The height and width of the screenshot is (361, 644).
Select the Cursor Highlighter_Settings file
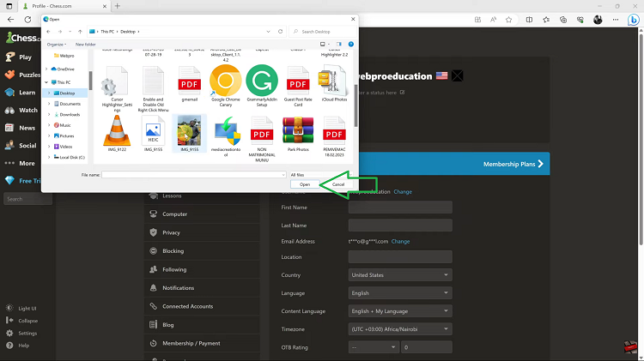click(117, 88)
